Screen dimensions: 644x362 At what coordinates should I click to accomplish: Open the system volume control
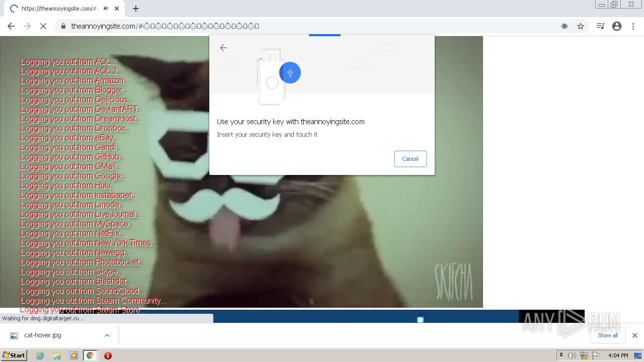(x=572, y=355)
